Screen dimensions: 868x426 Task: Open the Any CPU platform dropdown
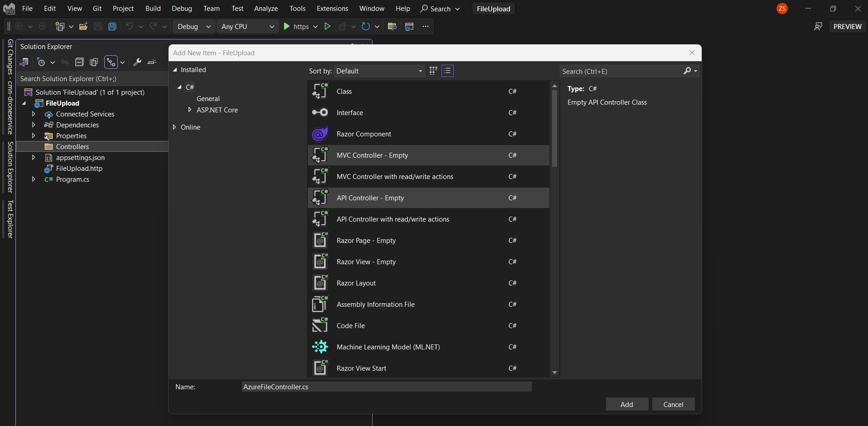(x=247, y=26)
